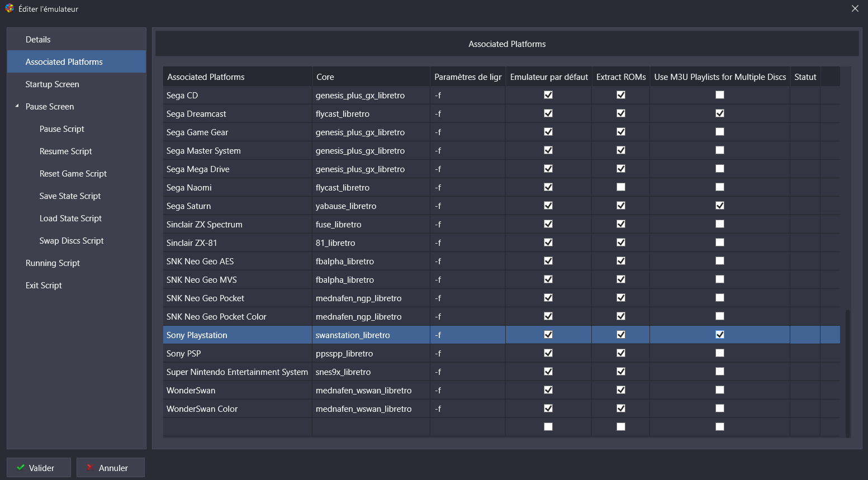Click the ppsspp_libretro core cell
Screen dimensions: 868x480
(x=371, y=353)
